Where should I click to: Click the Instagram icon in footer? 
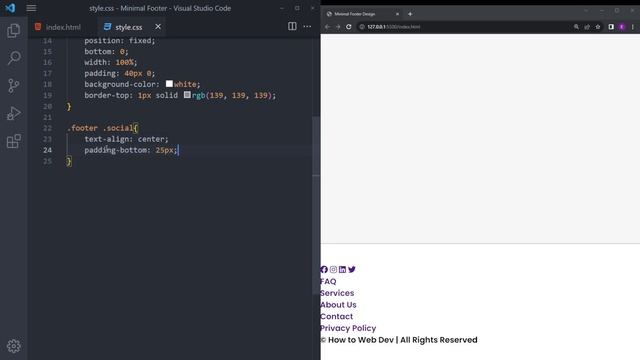tap(333, 269)
